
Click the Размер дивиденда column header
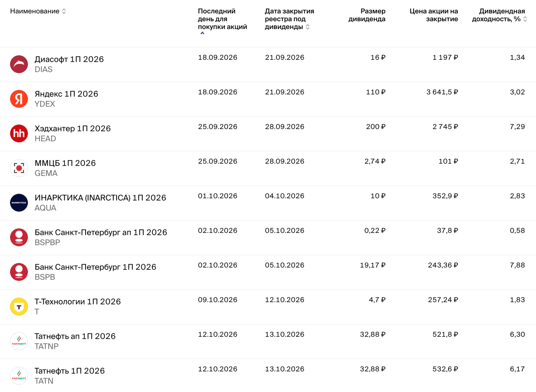367,15
